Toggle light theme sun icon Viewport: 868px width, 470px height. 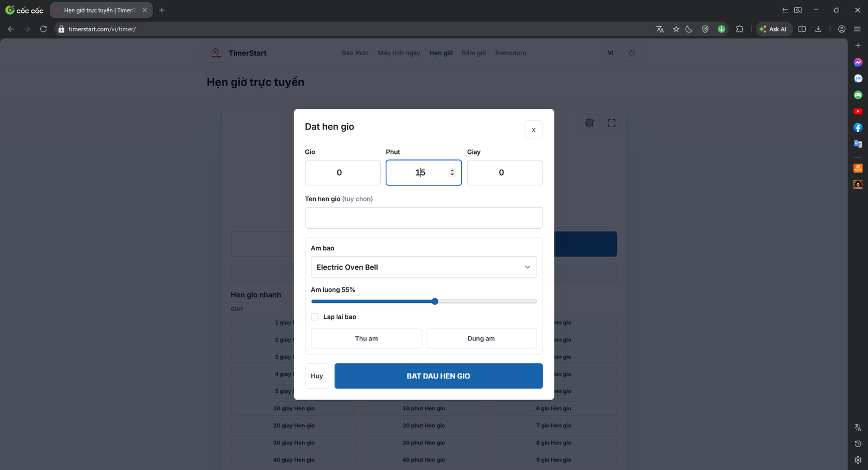tap(631, 53)
